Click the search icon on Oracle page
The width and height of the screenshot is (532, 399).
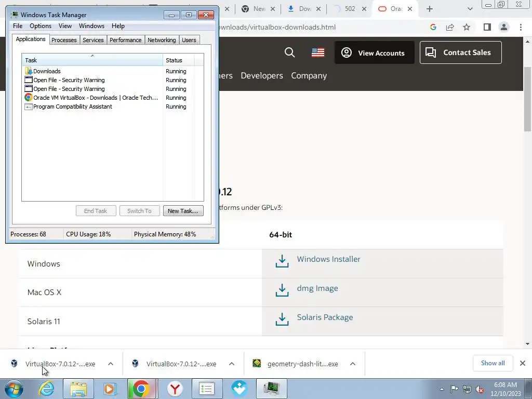click(289, 52)
